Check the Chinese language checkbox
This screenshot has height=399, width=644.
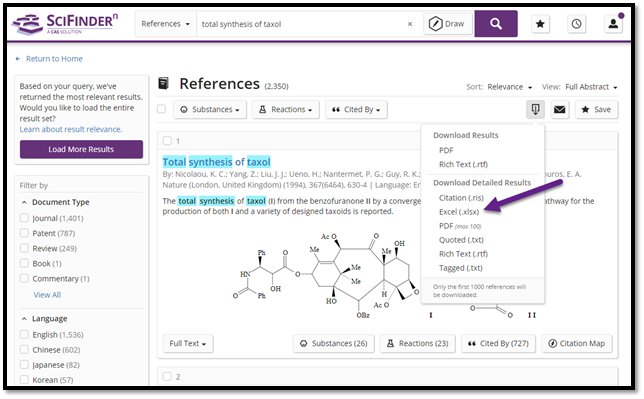[24, 349]
